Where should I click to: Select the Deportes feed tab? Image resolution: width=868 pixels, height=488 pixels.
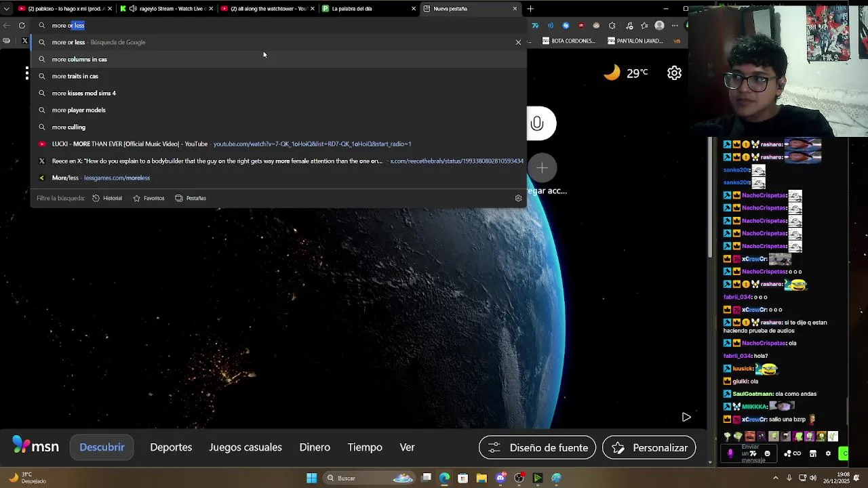click(171, 447)
